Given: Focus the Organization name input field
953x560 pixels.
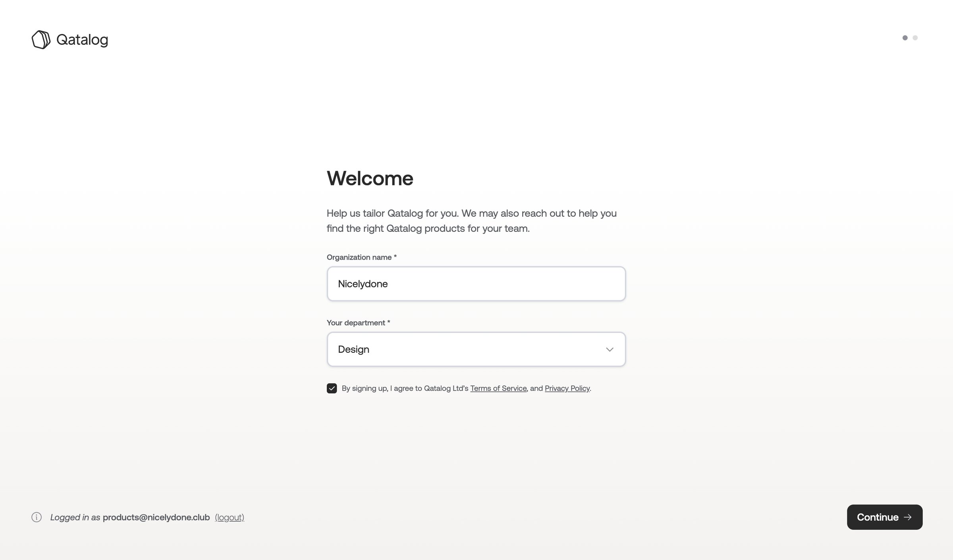Looking at the screenshot, I should (x=476, y=284).
